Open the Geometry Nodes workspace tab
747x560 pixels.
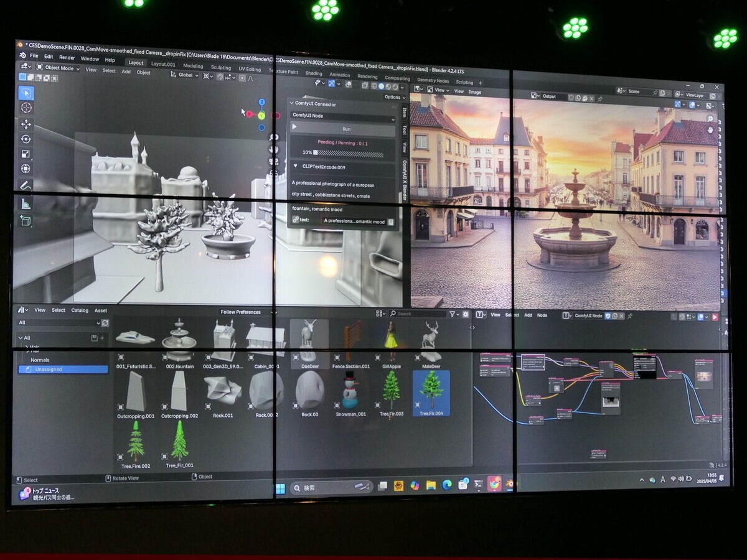tap(433, 81)
